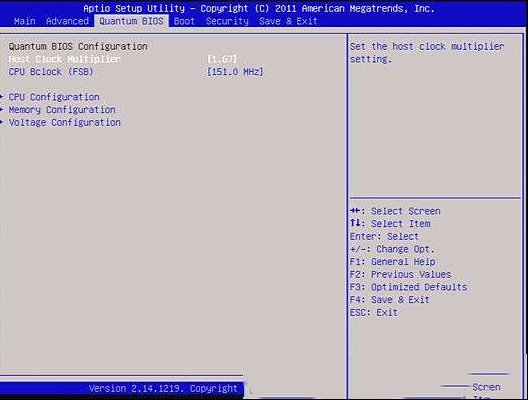The width and height of the screenshot is (528, 400).
Task: Click the Quantum BIOS Configuration heading
Action: (78, 46)
